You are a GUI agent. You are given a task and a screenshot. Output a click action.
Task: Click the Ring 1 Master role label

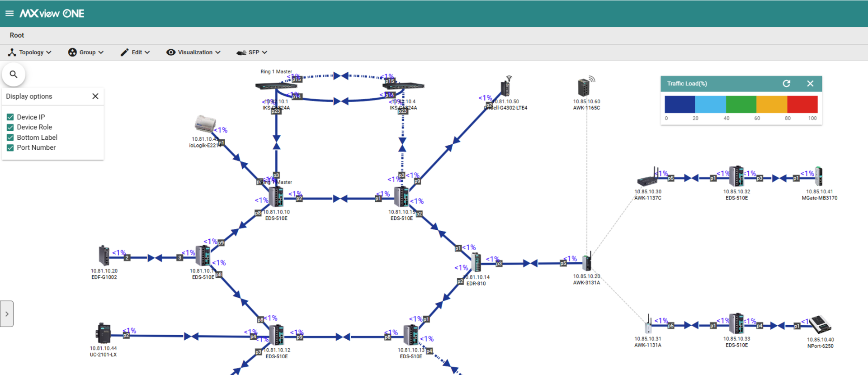276,71
